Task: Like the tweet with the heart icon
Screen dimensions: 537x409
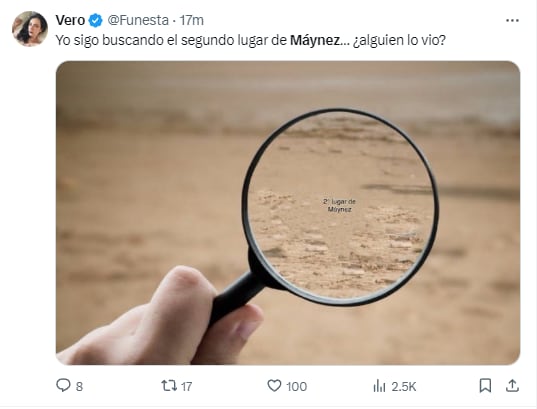Action: pyautogui.click(x=274, y=386)
